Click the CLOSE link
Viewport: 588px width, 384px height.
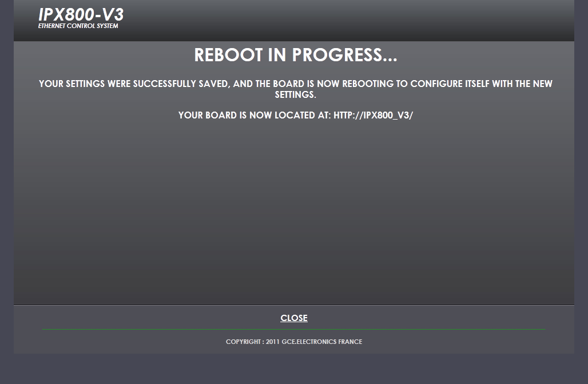(293, 318)
